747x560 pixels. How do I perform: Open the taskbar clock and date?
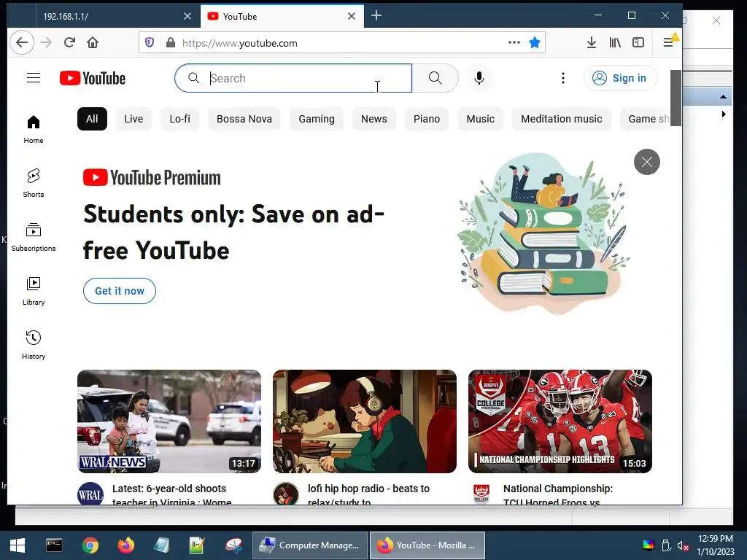tap(715, 545)
